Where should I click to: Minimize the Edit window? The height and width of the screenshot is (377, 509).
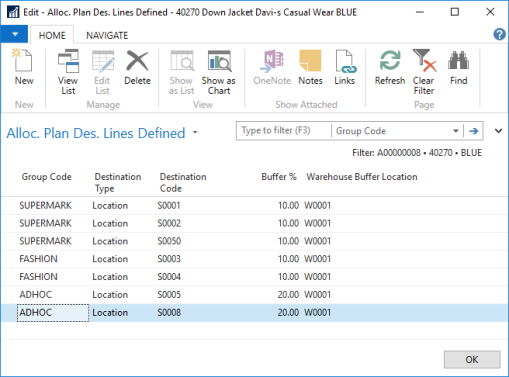click(420, 12)
